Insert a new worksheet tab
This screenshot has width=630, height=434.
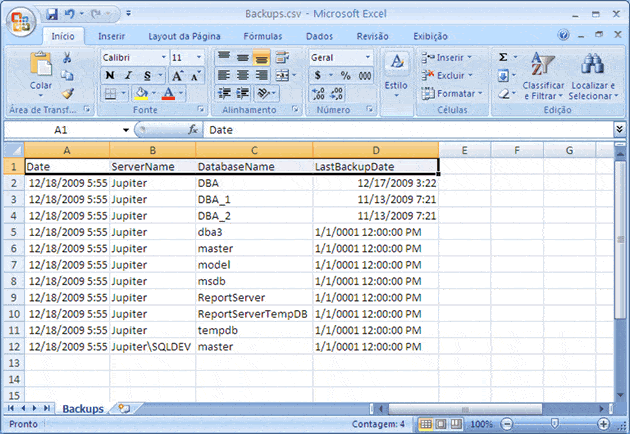coord(124,409)
